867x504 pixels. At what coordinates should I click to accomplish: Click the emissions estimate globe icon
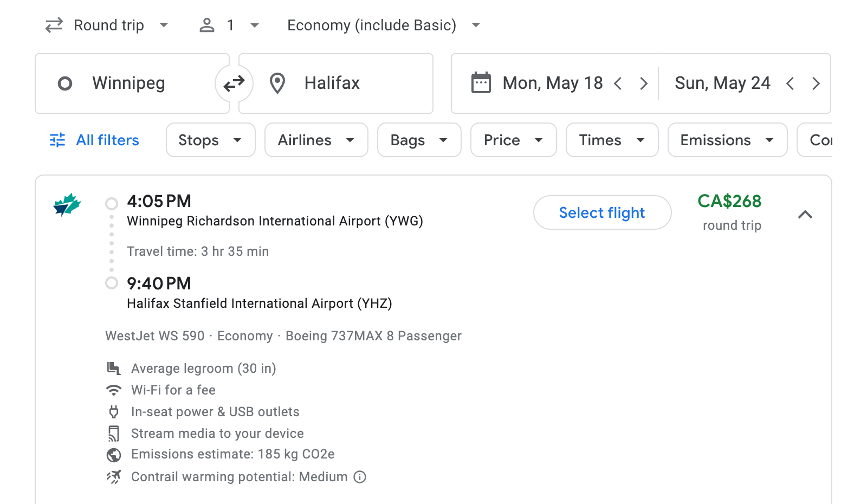(x=114, y=455)
